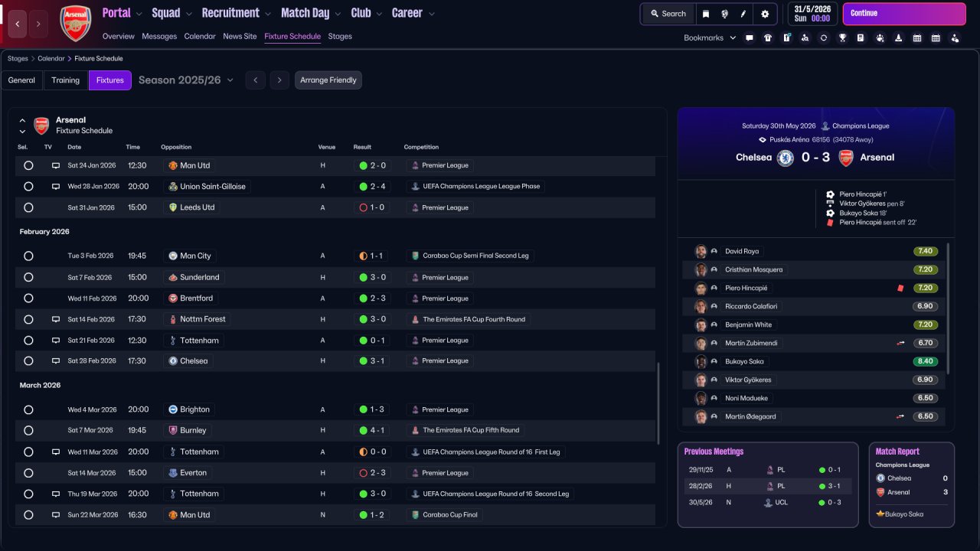Select the Sunderland fixture radio button
Image resolution: width=980 pixels, height=551 pixels.
28,277
